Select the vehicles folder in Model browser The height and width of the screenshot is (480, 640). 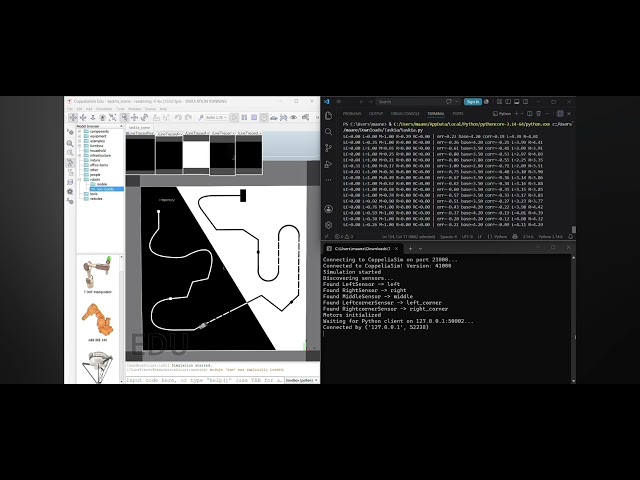(x=96, y=199)
